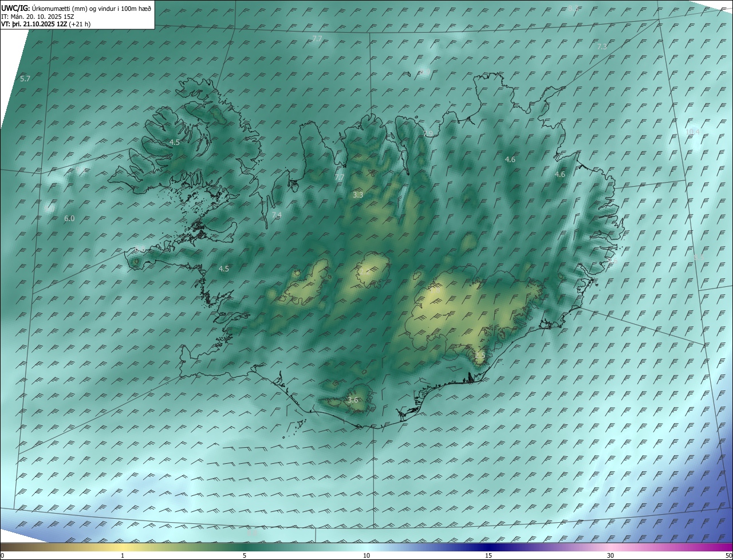
Task: Click the colour scale tick label 50
Action: [728, 555]
